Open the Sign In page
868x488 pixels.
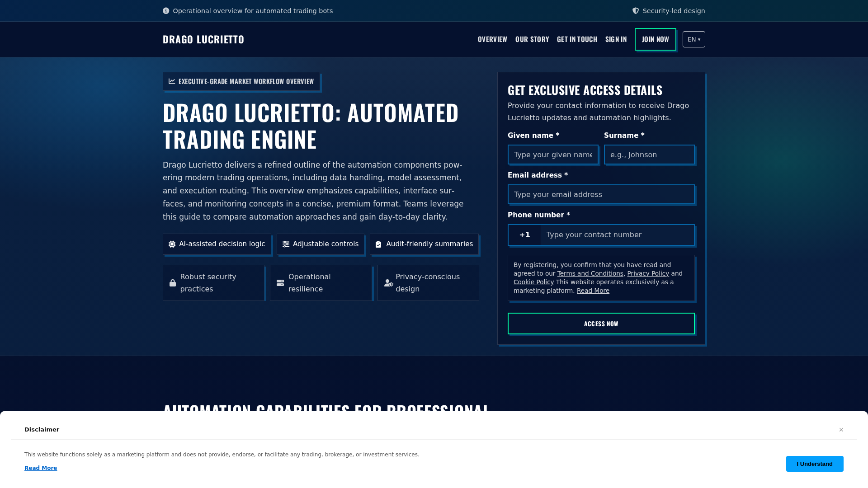(616, 39)
